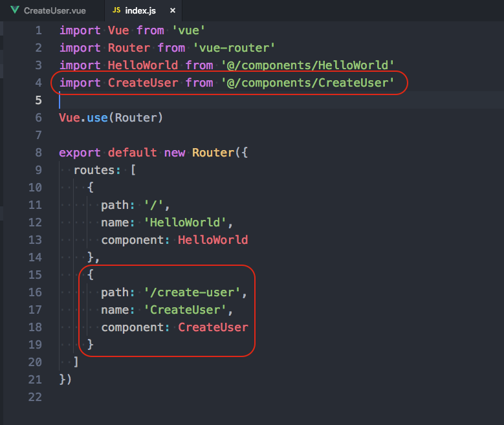Screen dimensions: 504x425
Task: Click component CreateUser value on line 18
Action: [x=213, y=327]
